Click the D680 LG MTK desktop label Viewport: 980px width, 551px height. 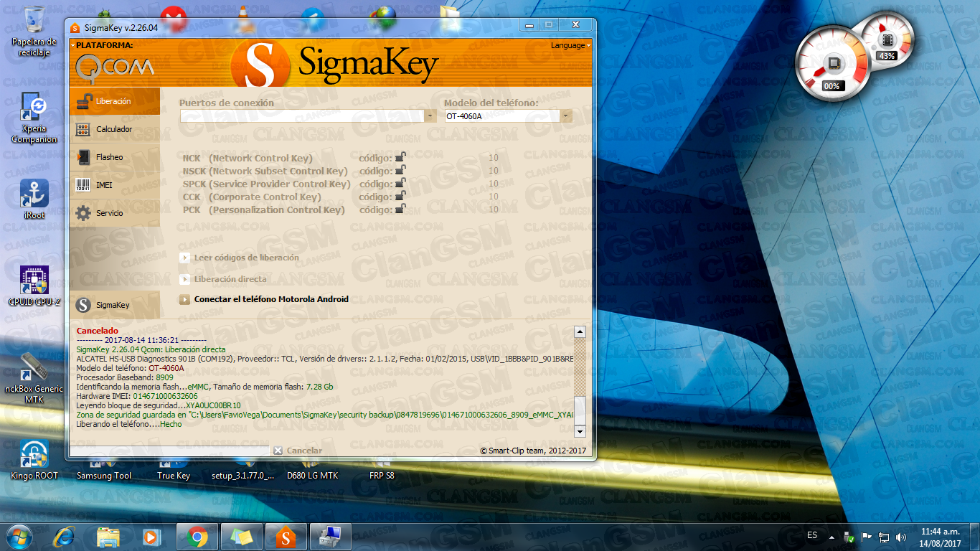312,476
